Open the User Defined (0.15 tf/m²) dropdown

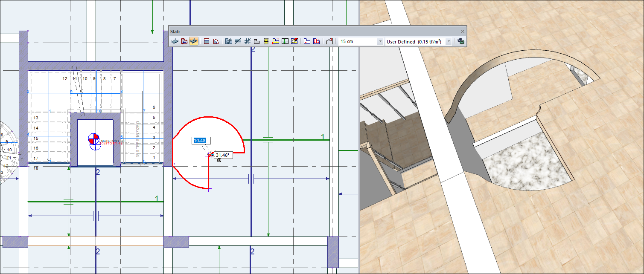point(449,41)
